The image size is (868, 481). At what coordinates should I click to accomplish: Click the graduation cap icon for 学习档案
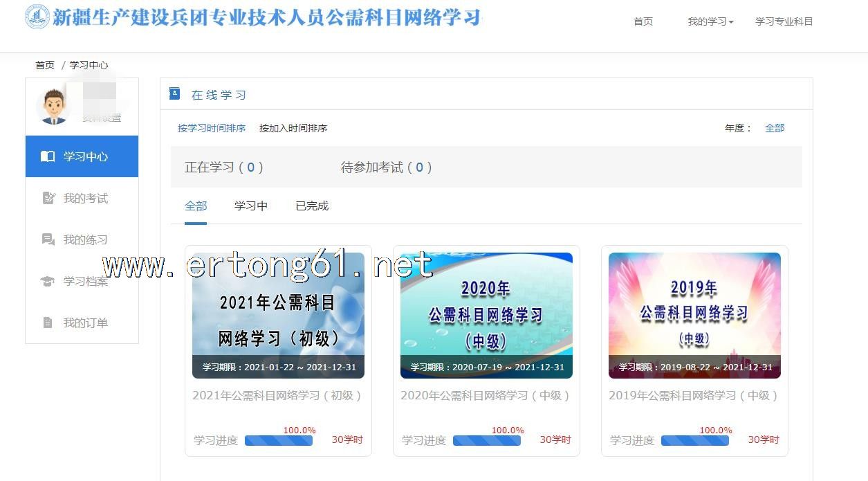(48, 282)
